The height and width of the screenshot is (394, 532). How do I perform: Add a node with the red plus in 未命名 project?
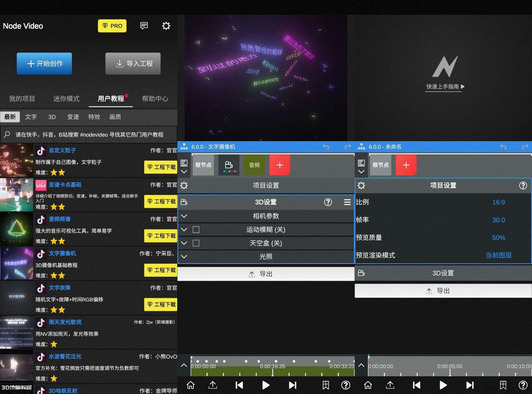[x=406, y=165]
